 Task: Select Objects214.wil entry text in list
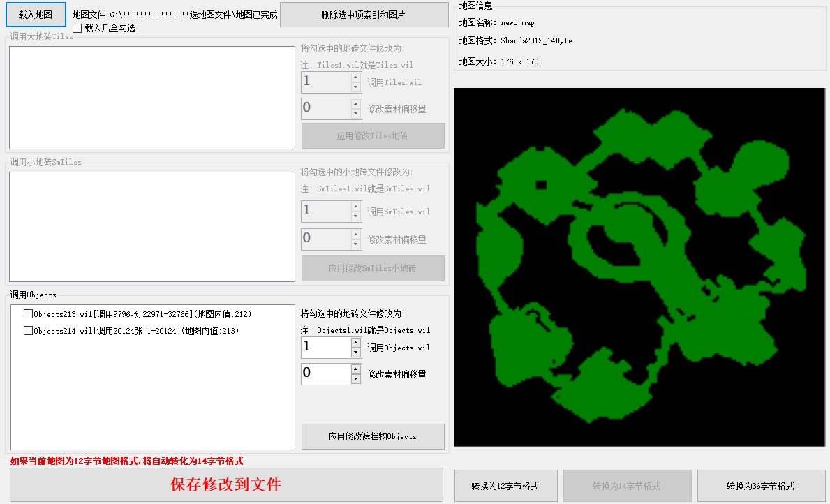point(136,331)
